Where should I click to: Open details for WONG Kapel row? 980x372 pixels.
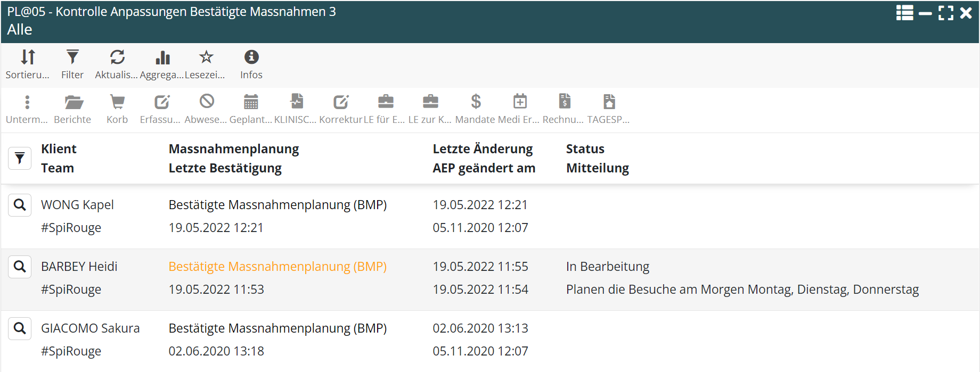coord(20,205)
